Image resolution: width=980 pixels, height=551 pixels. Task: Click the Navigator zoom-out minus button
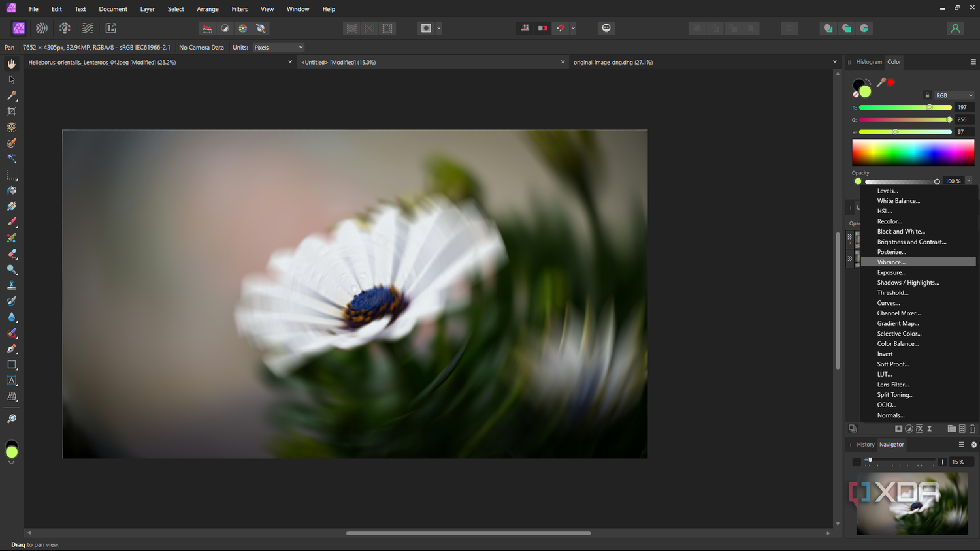(x=857, y=462)
